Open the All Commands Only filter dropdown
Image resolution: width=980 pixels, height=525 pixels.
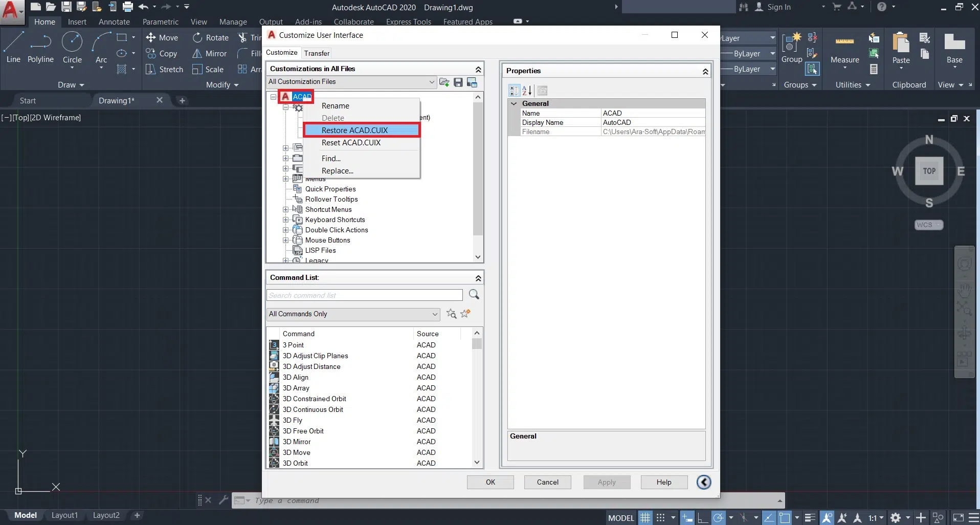click(434, 314)
